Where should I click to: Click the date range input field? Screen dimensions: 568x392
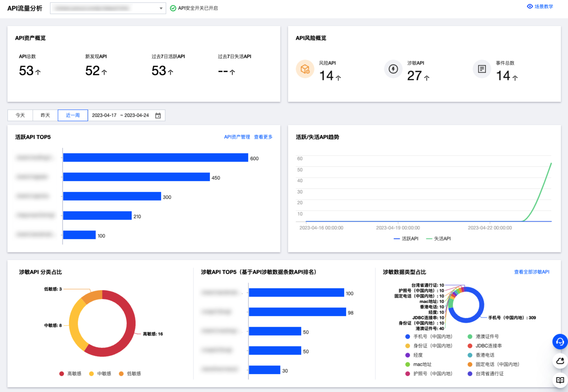point(120,115)
